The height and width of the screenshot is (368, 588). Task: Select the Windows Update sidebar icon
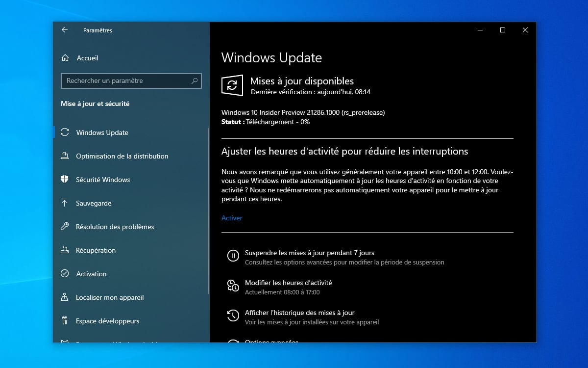click(x=66, y=132)
